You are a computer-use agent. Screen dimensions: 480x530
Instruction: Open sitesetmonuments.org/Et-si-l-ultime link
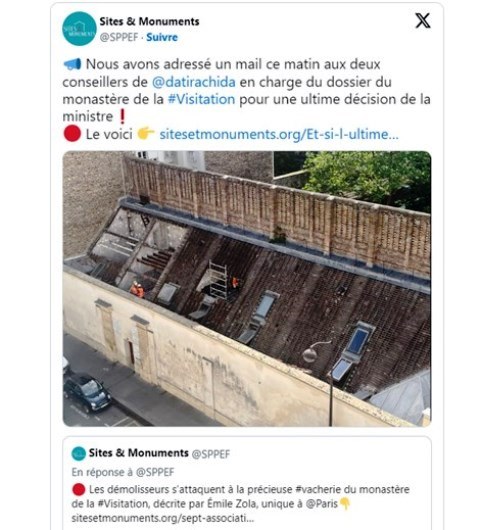279,135
